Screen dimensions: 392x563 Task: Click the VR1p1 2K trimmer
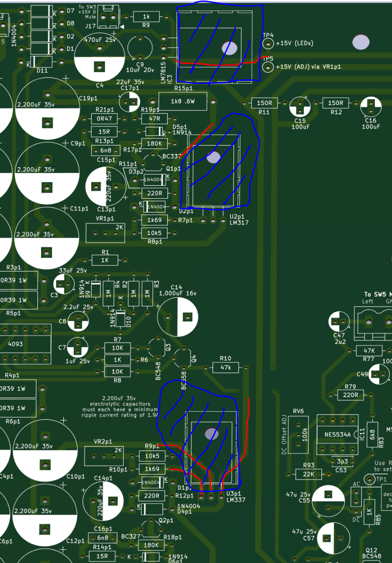106,233
